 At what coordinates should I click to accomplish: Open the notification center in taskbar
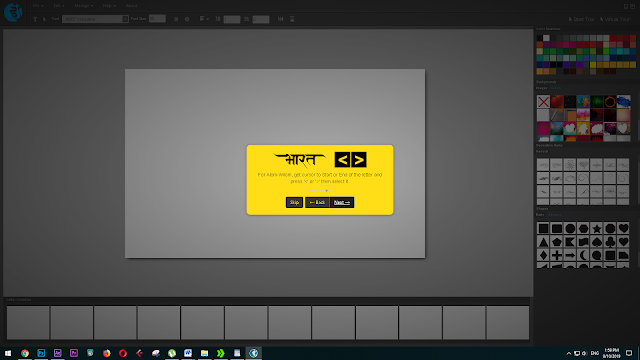point(629,353)
